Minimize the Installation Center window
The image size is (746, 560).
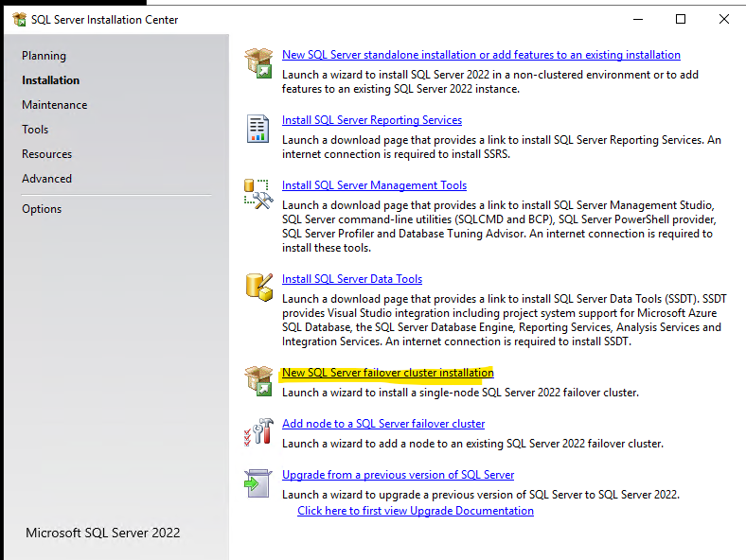[x=638, y=19]
